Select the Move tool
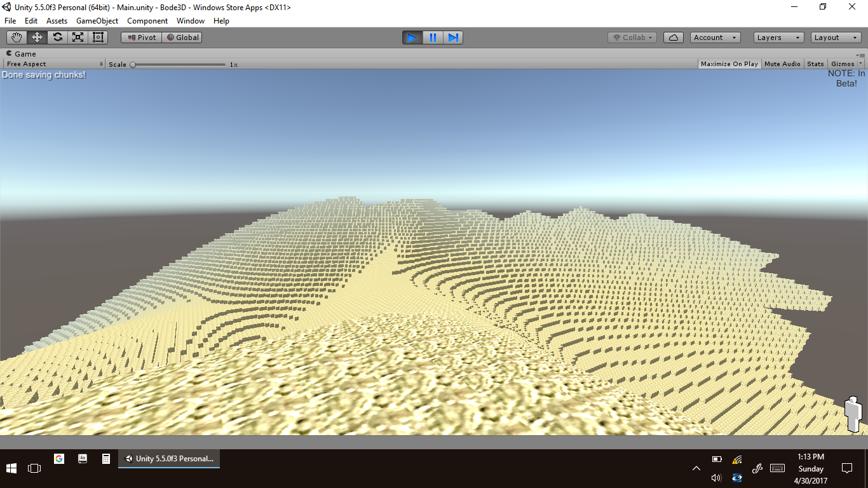The width and height of the screenshot is (868, 488). click(37, 37)
